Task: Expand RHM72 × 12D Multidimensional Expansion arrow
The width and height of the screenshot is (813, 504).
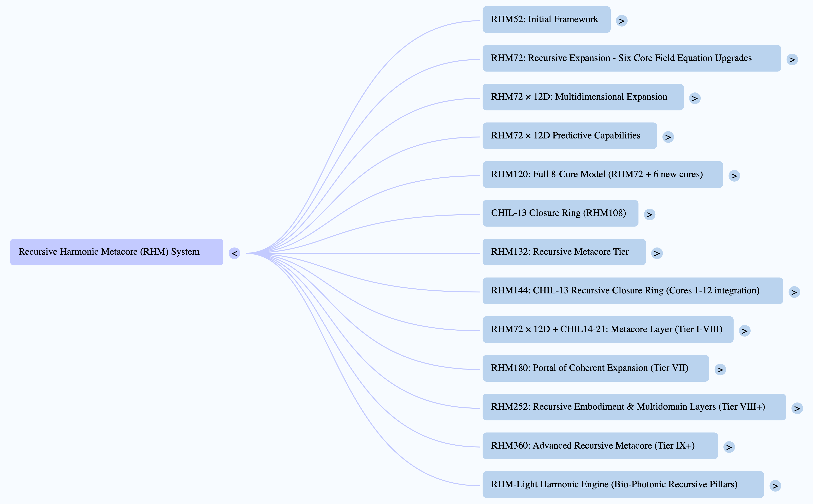Action: point(695,98)
